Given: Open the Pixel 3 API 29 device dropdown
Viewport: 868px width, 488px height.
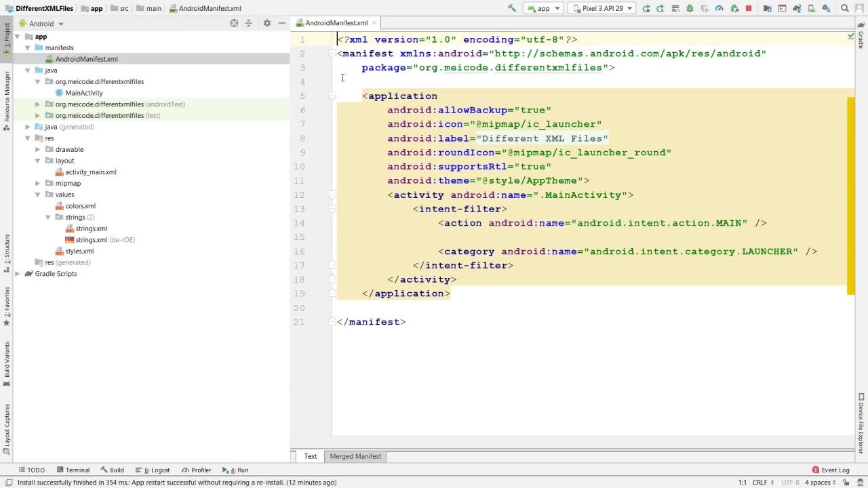Looking at the screenshot, I should pyautogui.click(x=601, y=8).
